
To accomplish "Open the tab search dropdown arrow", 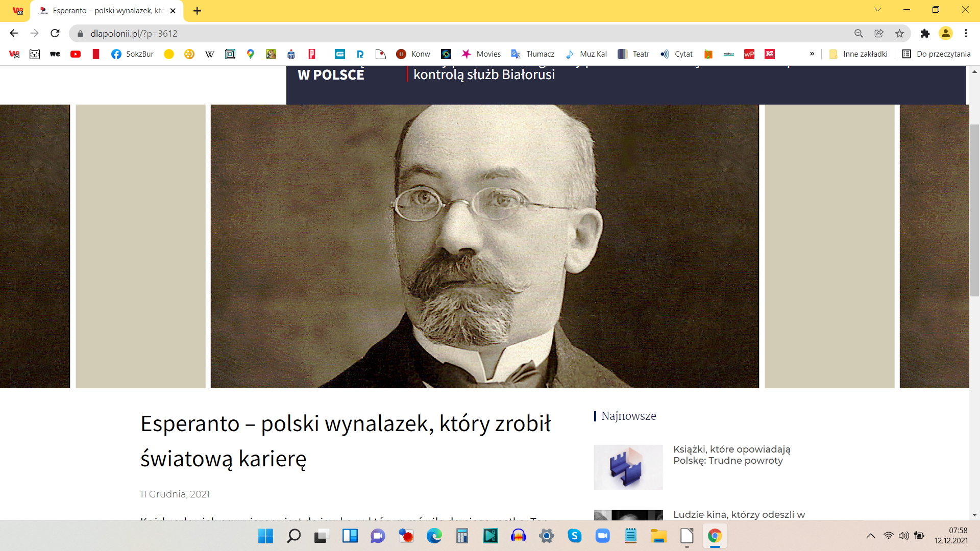I will click(877, 10).
